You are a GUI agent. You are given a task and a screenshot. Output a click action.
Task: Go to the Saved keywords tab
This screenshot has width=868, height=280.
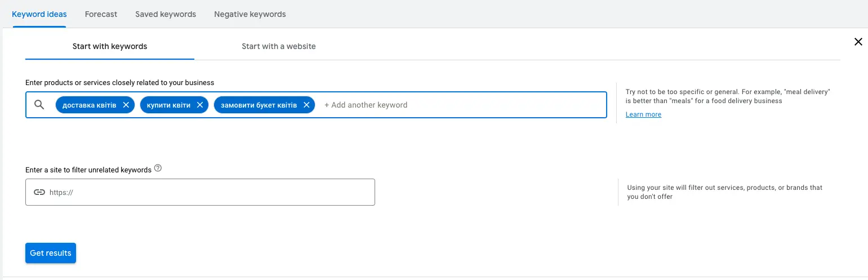pyautogui.click(x=166, y=14)
